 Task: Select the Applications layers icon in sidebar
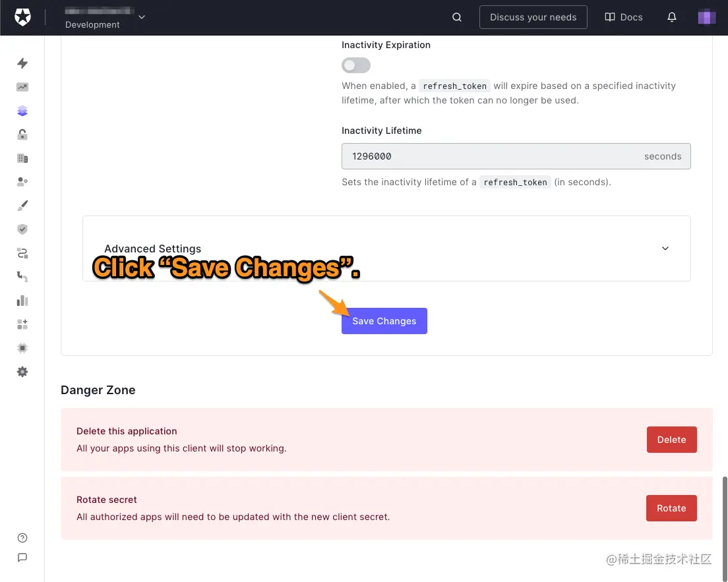(22, 111)
